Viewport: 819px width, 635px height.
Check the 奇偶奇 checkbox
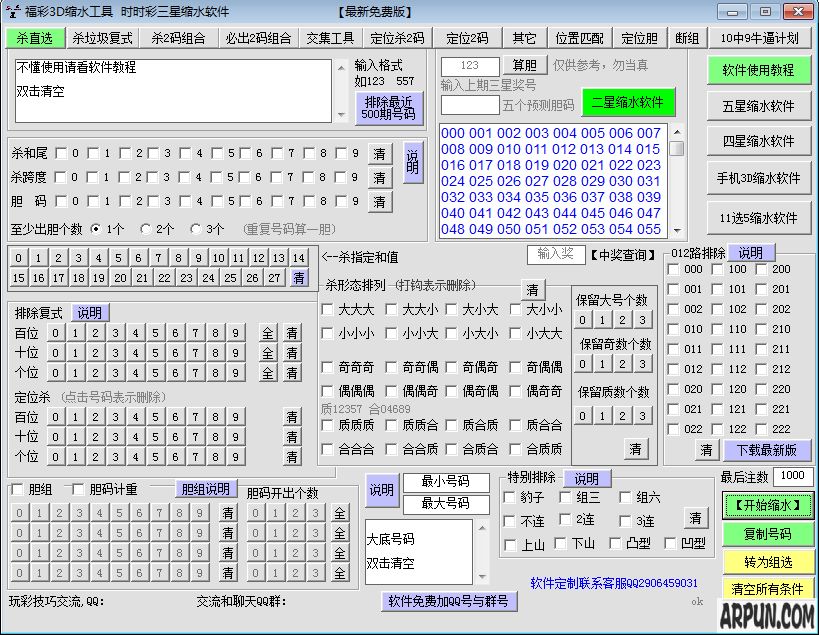[x=451, y=367]
